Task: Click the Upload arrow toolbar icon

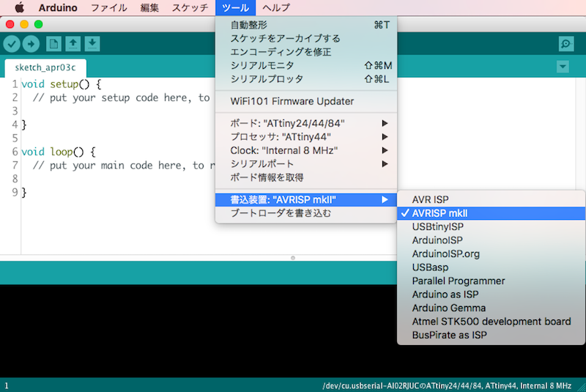Action: click(31, 44)
